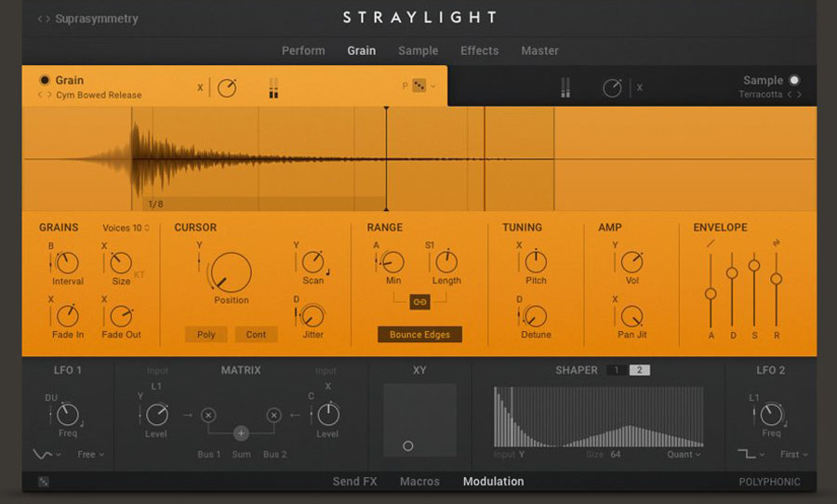
Task: Toggle the Cont cursor mode
Action: tap(256, 334)
